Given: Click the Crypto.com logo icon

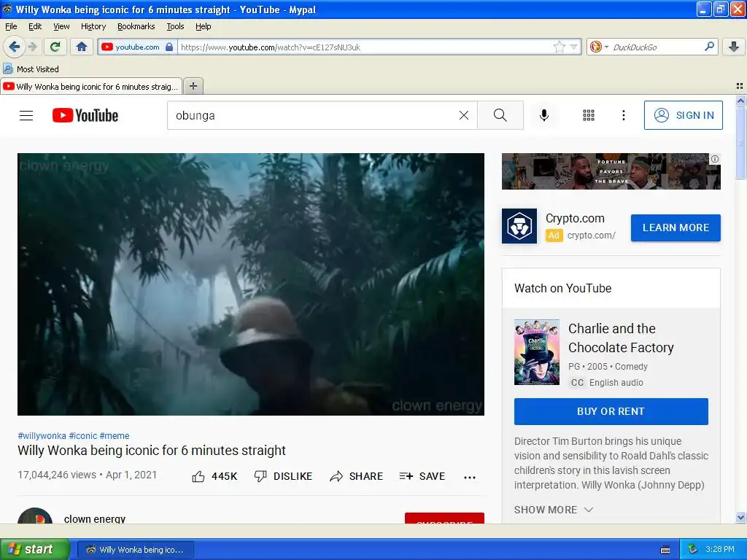Looking at the screenshot, I should tap(519, 226).
